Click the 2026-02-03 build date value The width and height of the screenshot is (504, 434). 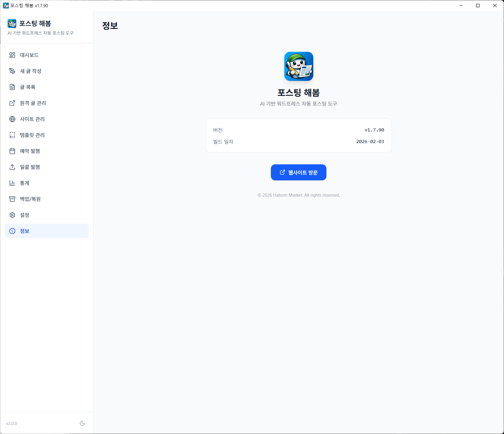point(370,142)
